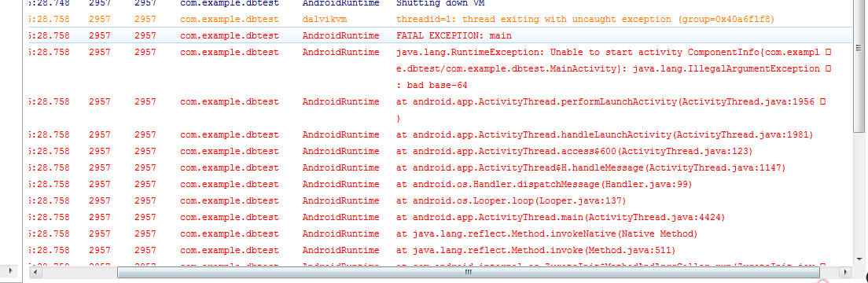Select the orange "thread exiting with uncaught exception" line
The height and width of the screenshot is (283, 868).
(585, 20)
